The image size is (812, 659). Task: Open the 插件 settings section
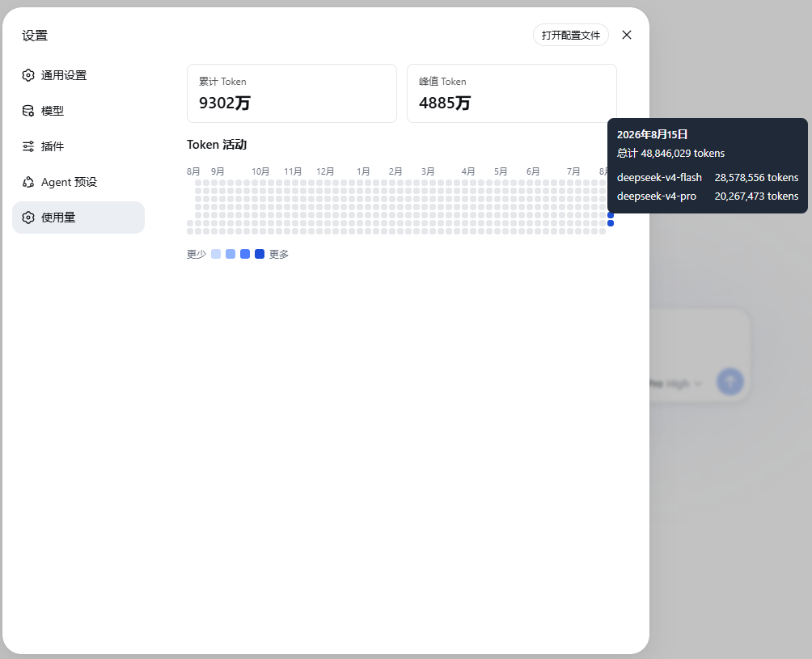78,146
